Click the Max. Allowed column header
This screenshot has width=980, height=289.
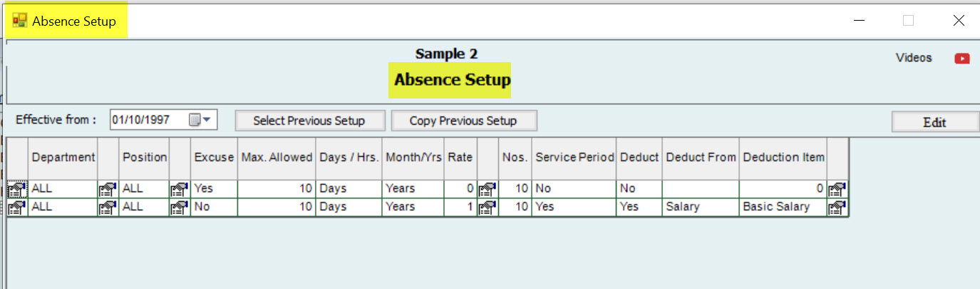[277, 158]
